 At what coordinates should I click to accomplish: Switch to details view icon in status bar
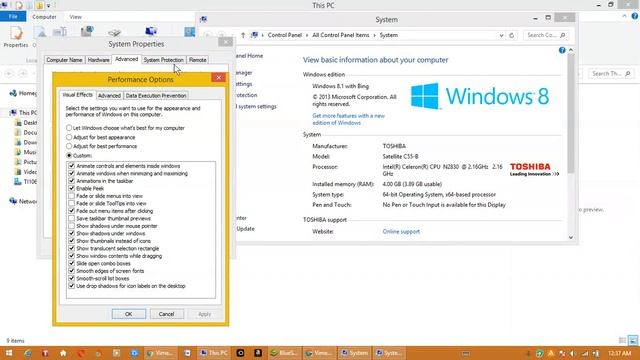(x=622, y=340)
